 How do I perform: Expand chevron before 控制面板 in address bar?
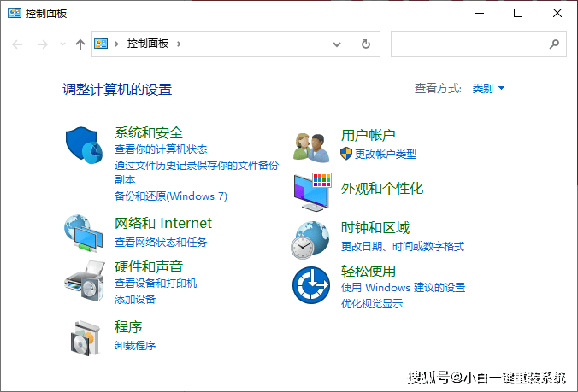click(116, 44)
